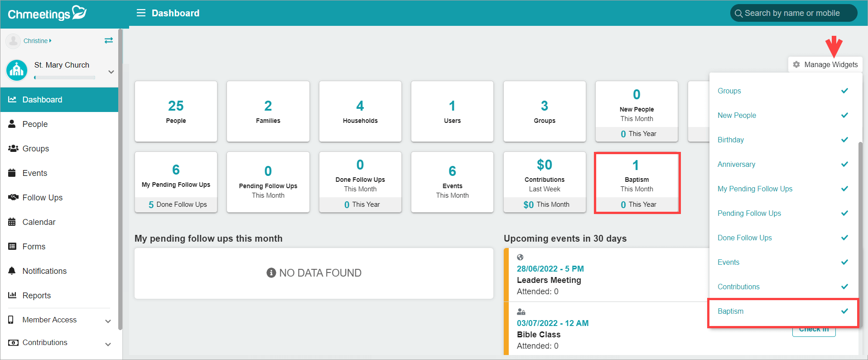This screenshot has height=360, width=868.
Task: Expand the Contributions sidebar submenu arrow
Action: (108, 344)
